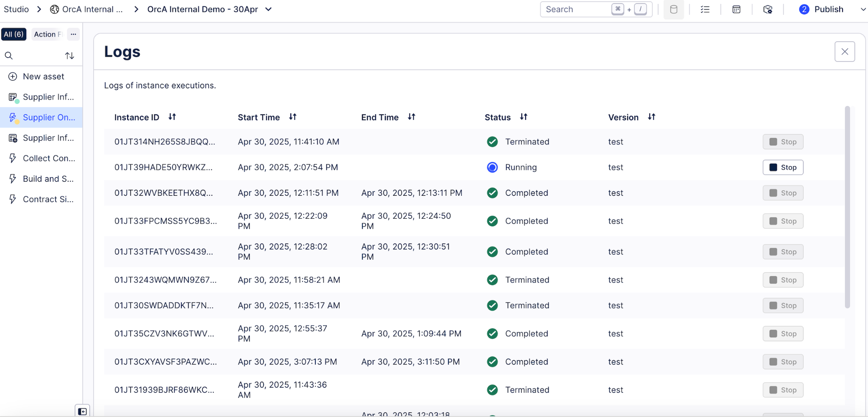The height and width of the screenshot is (417, 868).
Task: Click the sidebar search magnifier icon
Action: pyautogui.click(x=9, y=56)
